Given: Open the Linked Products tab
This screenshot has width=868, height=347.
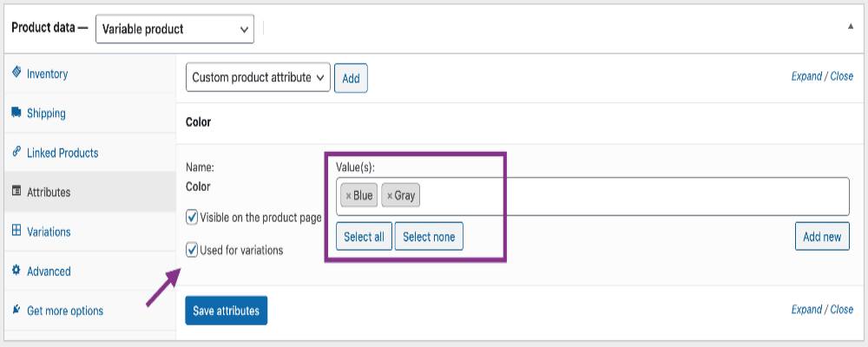Looking at the screenshot, I should 62,153.
